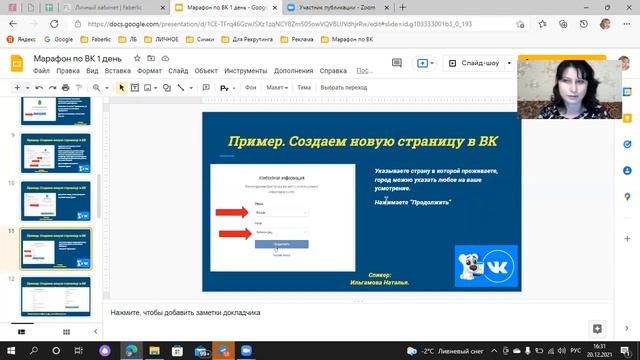Open the Макет layout dropdown
Viewport: 640px width, 360px height.
tap(277, 88)
